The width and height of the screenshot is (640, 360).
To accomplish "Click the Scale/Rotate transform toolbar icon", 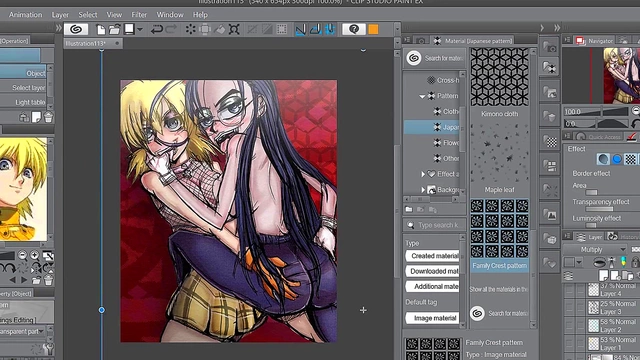I will [x=234, y=29].
